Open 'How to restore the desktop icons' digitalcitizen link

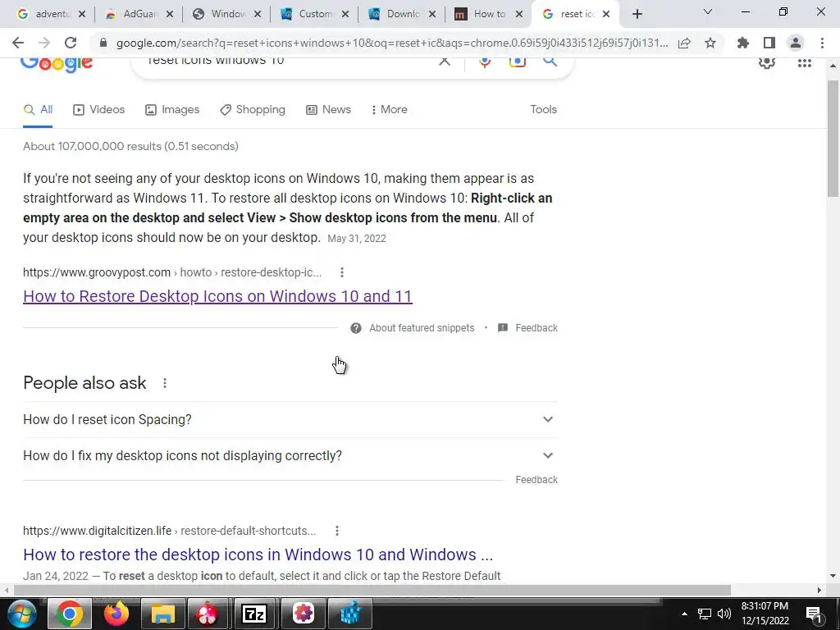258,555
